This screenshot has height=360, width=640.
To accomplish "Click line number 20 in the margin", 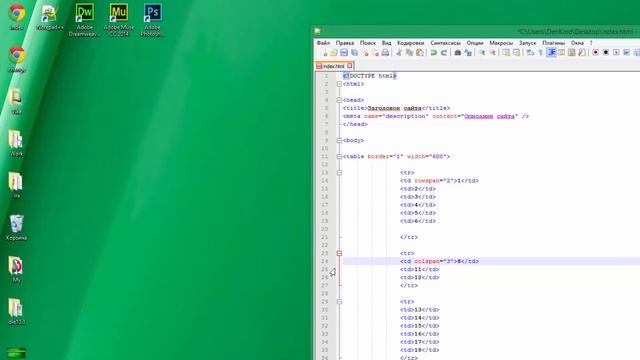I will click(x=325, y=229).
